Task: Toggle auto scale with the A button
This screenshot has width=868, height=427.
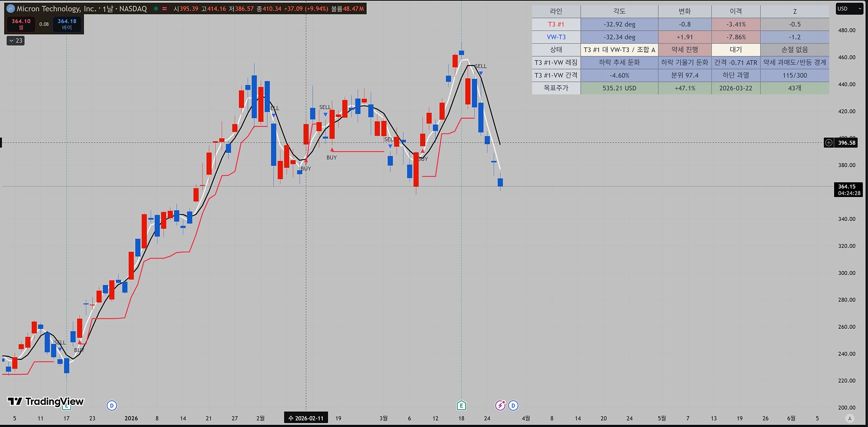Action: pyautogui.click(x=850, y=418)
